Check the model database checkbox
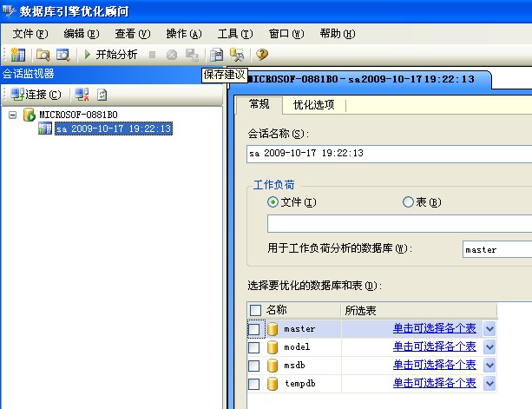The height and width of the screenshot is (409, 532). coord(254,347)
